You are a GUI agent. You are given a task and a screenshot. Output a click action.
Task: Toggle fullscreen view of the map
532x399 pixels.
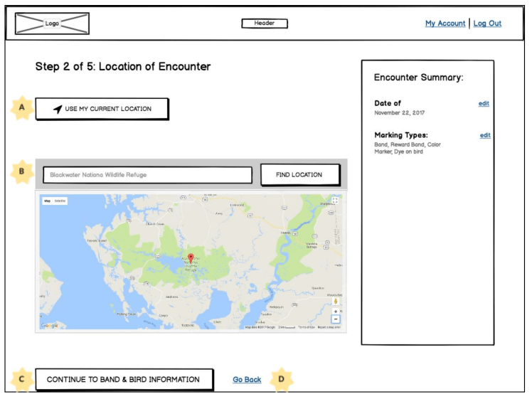335,201
